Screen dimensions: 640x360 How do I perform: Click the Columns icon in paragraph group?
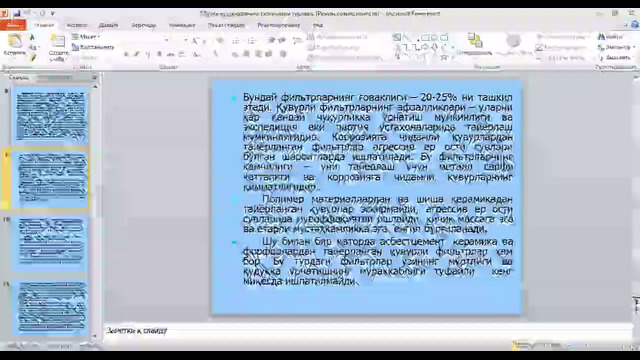[x=283, y=53]
